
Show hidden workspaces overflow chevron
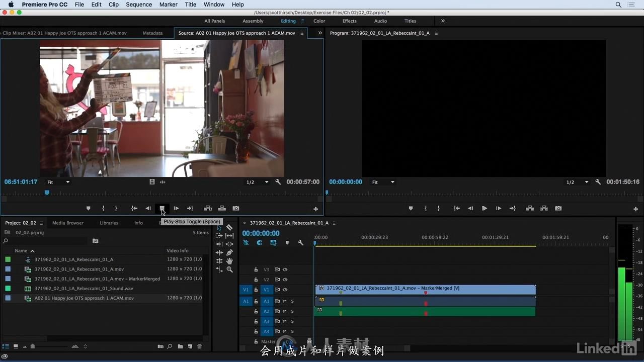(443, 21)
